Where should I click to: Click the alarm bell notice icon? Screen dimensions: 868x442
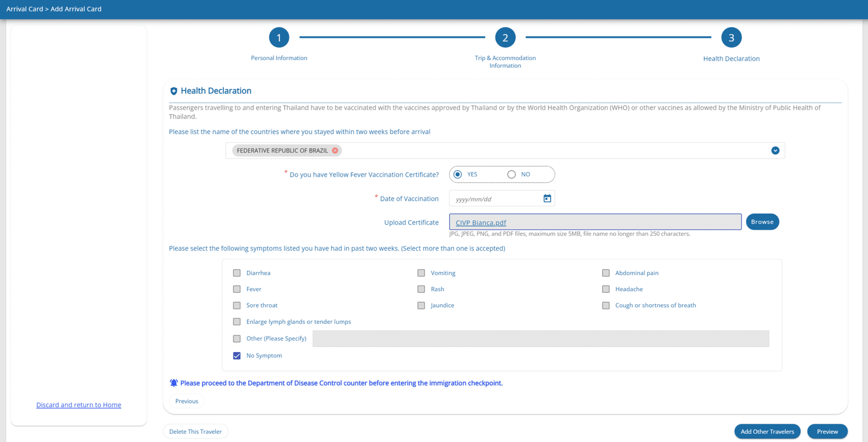174,383
